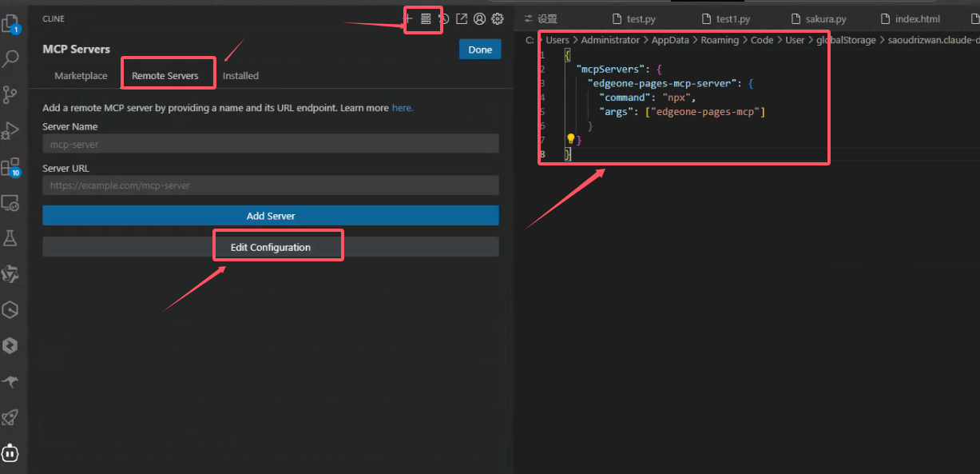The height and width of the screenshot is (474, 980).
Task: Select Administrator in the breadcrumb path
Action: (610, 40)
